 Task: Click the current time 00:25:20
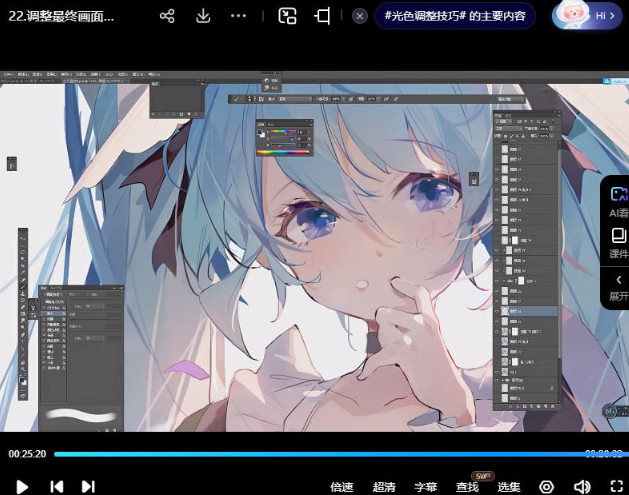[x=27, y=454]
